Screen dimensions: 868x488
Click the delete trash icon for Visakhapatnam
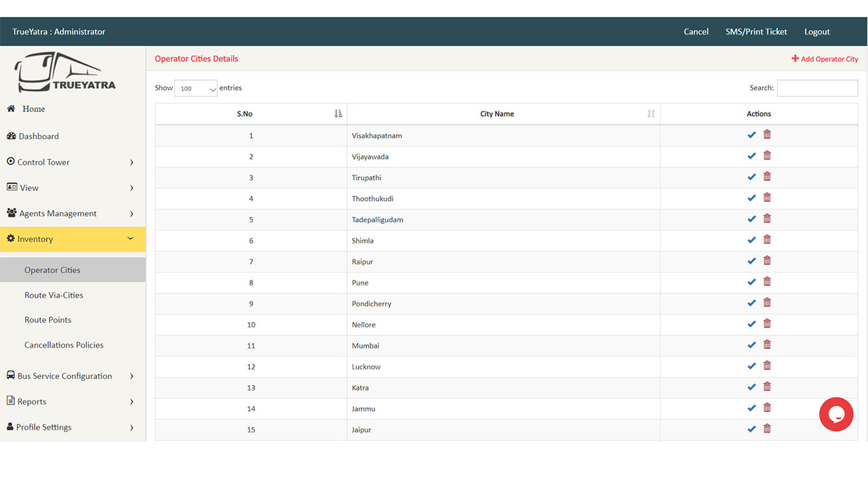pos(767,135)
